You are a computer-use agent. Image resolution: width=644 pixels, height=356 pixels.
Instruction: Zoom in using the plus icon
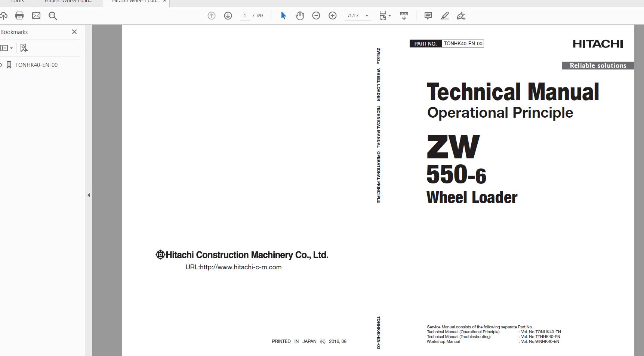tap(332, 16)
